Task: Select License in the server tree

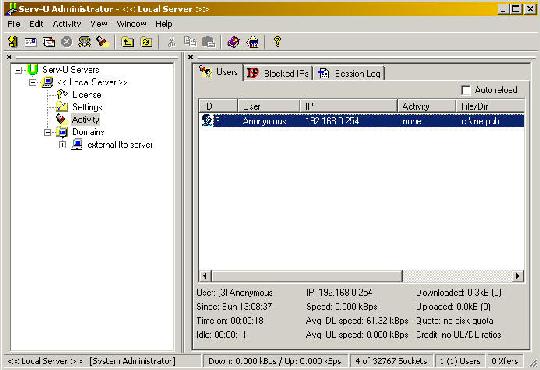Action: (87, 94)
